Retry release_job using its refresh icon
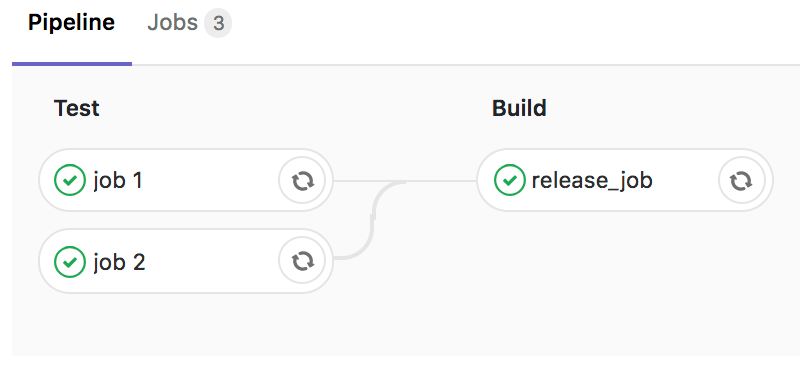The height and width of the screenshot is (368, 800). pos(741,181)
